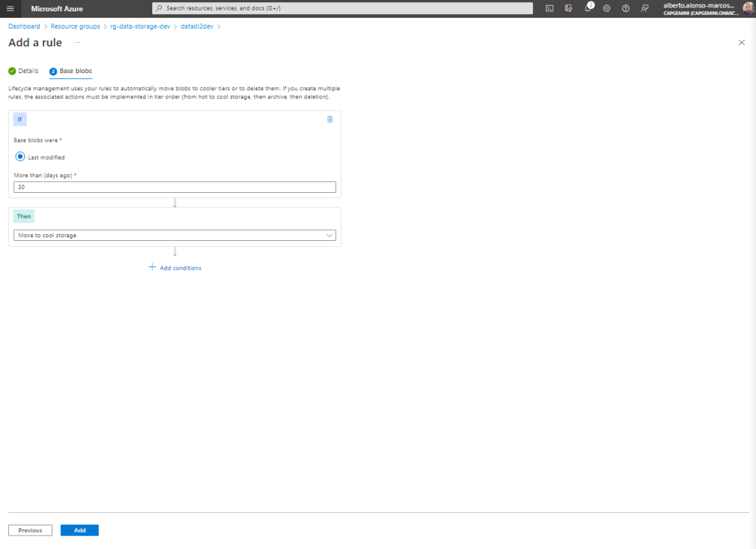Screen dimensions: 756x549
Task: Select the Base blobs step tab
Action: [x=71, y=71]
